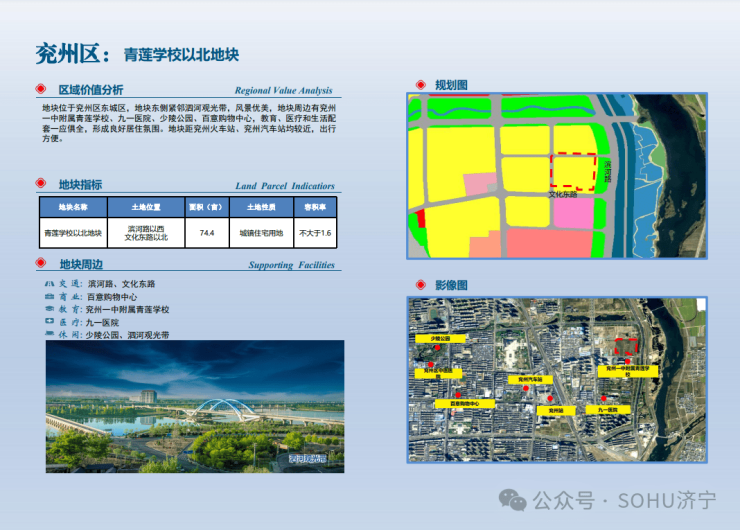Click the red diamond bullet beside 影像图
740x530 pixels.
click(x=419, y=285)
